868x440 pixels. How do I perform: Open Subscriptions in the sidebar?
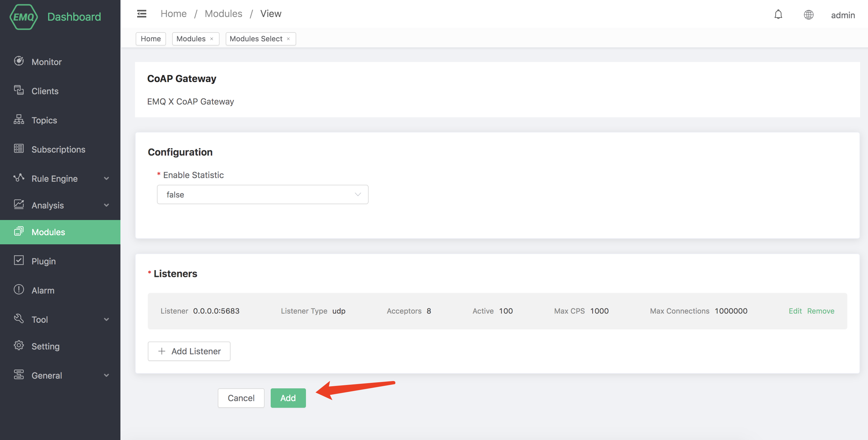tap(60, 150)
